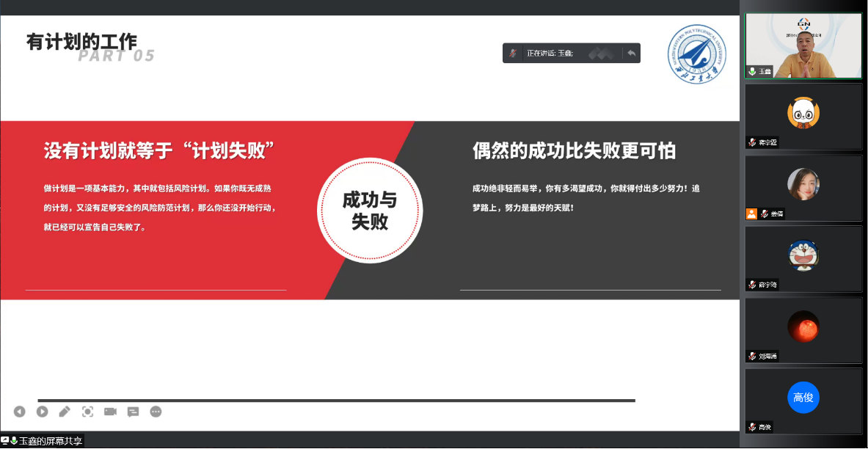Click the reply arrow in speaking notification
The width and height of the screenshot is (868, 449).
coord(631,53)
